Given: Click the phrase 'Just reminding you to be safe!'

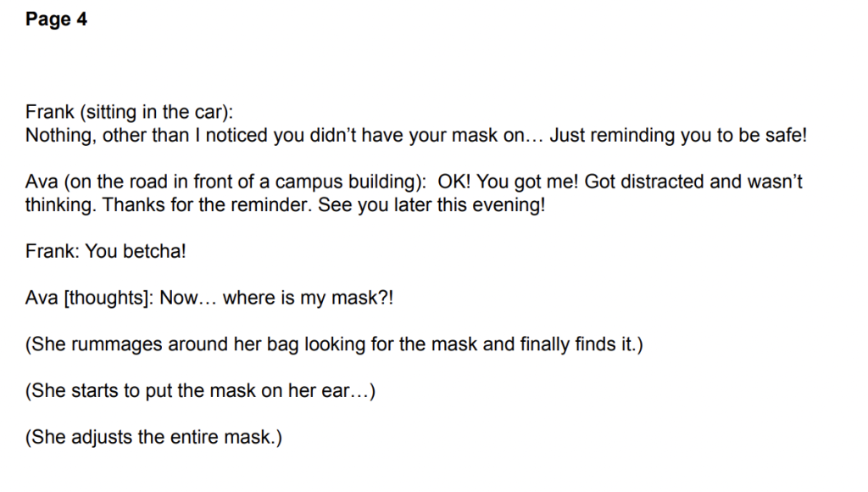Looking at the screenshot, I should pyautogui.click(x=678, y=135).
